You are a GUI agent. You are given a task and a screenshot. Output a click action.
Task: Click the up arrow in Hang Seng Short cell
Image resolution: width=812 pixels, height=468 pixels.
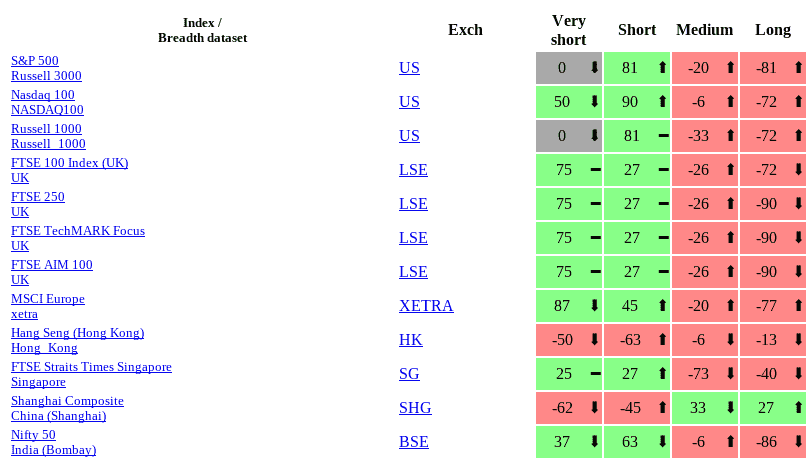[x=663, y=340]
